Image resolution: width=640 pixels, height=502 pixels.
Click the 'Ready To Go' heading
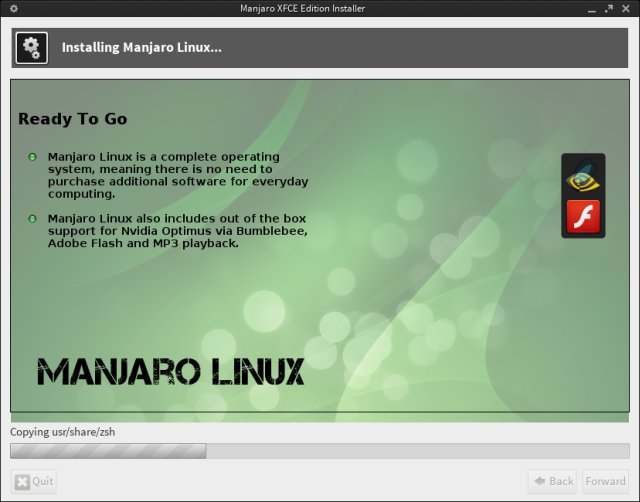tap(73, 119)
